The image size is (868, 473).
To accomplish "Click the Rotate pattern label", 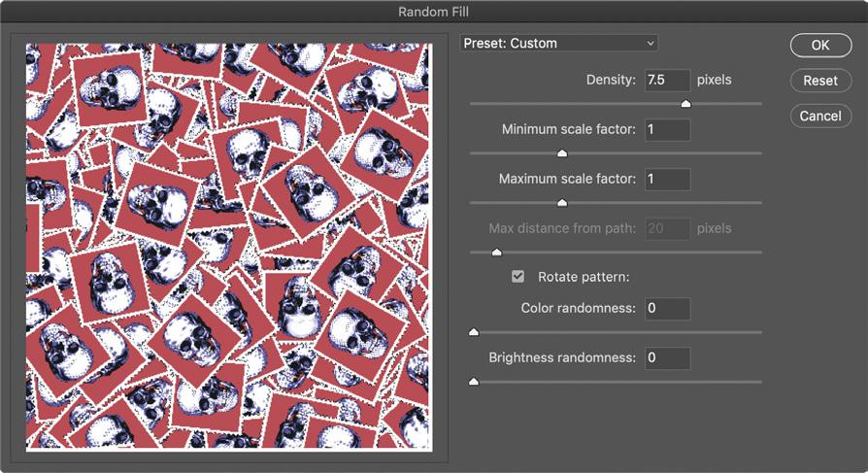I will coord(584,277).
